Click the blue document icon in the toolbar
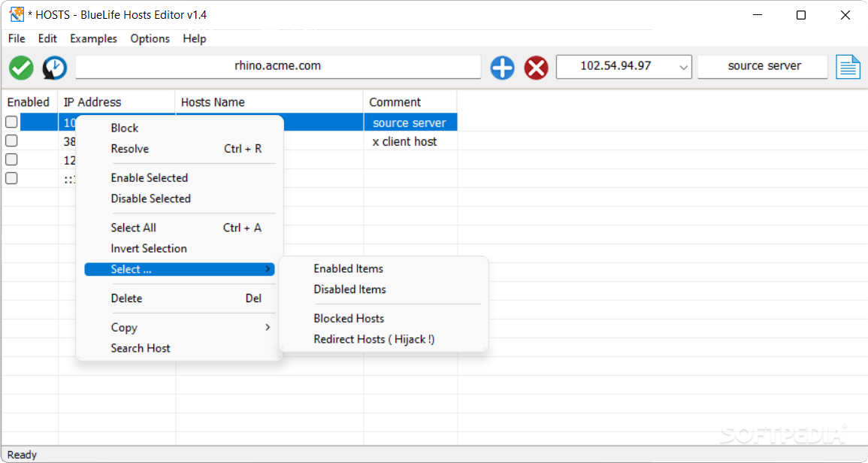Image resolution: width=868 pixels, height=463 pixels. coord(848,67)
